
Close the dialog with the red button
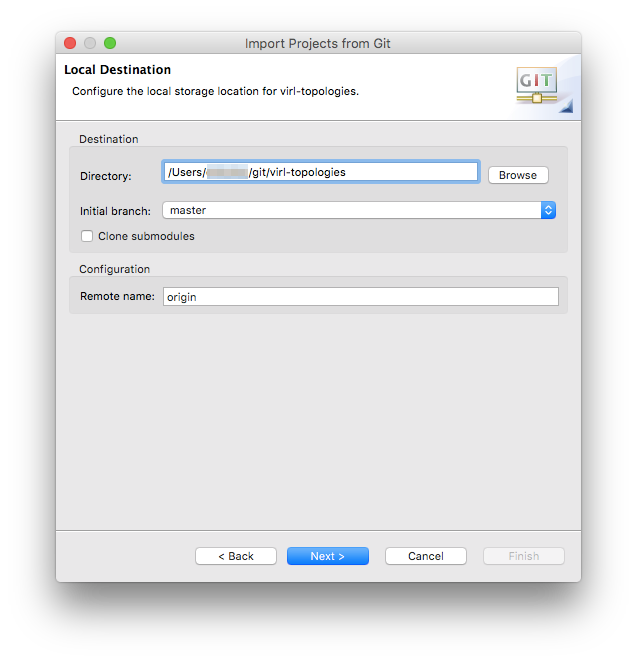click(70, 43)
